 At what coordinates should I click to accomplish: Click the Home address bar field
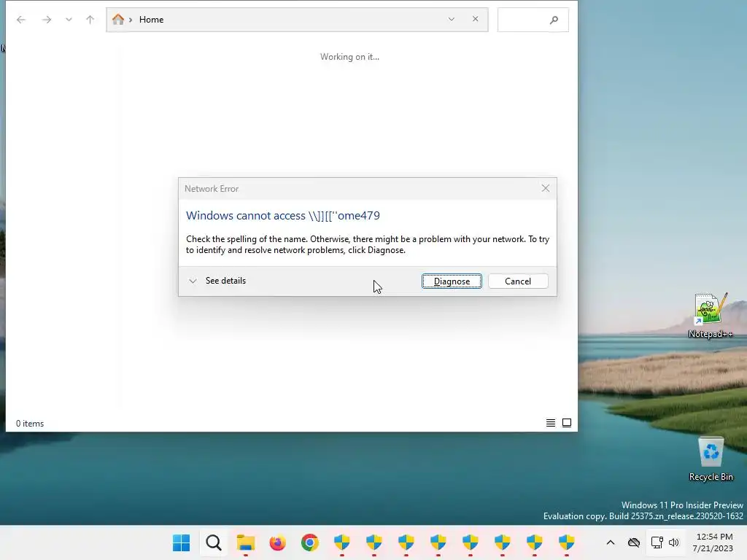(x=298, y=20)
